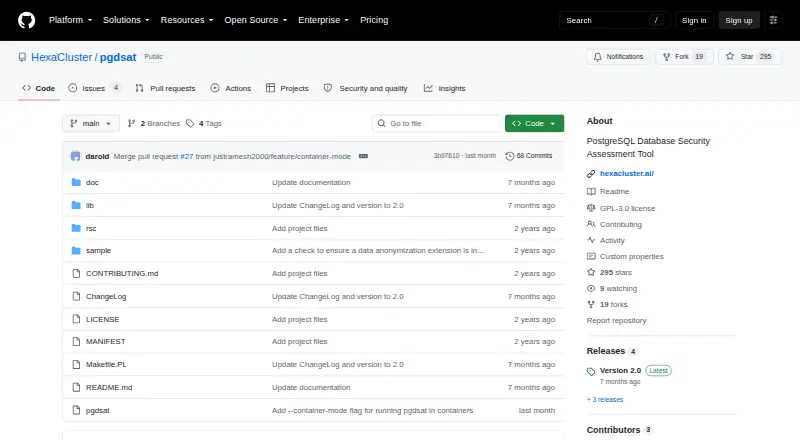Open the Releases heading link
The height and width of the screenshot is (440, 800).
click(x=606, y=351)
